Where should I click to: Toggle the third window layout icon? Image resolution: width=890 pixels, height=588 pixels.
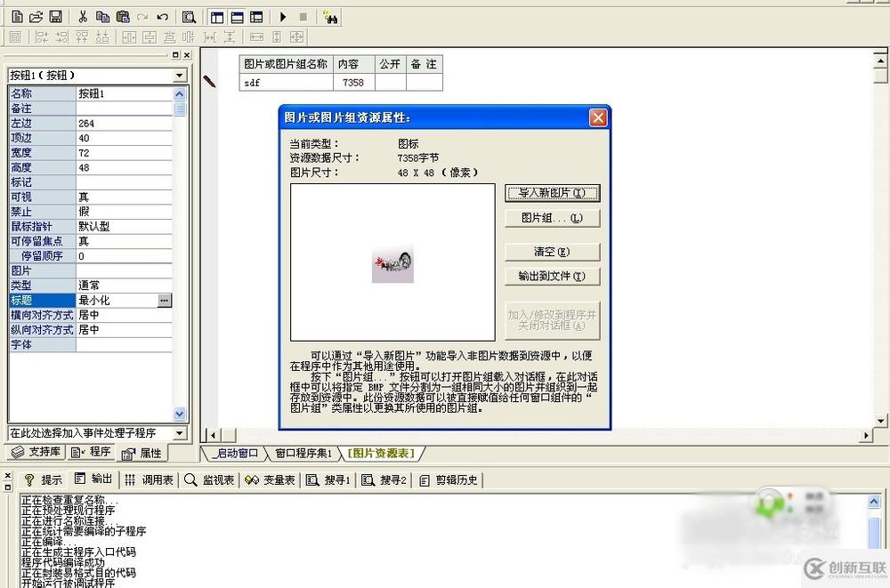[x=256, y=17]
